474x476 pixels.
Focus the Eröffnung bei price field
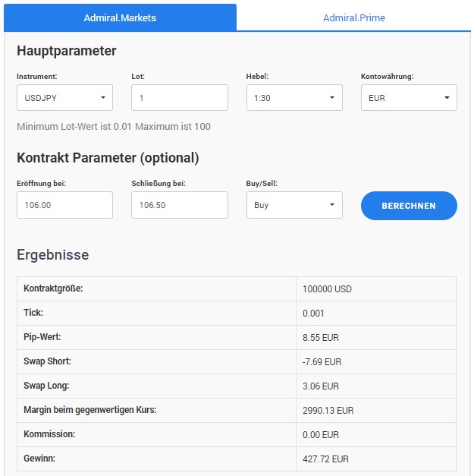[x=64, y=205]
